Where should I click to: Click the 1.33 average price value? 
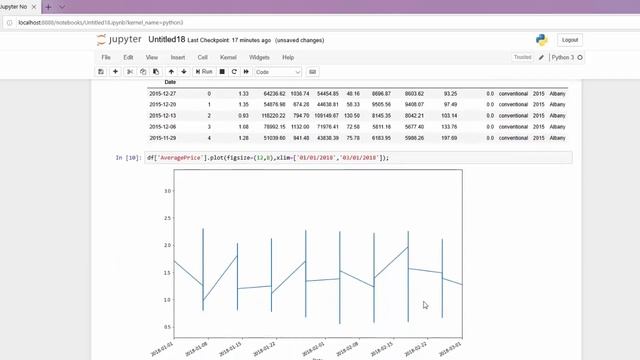[x=243, y=93]
